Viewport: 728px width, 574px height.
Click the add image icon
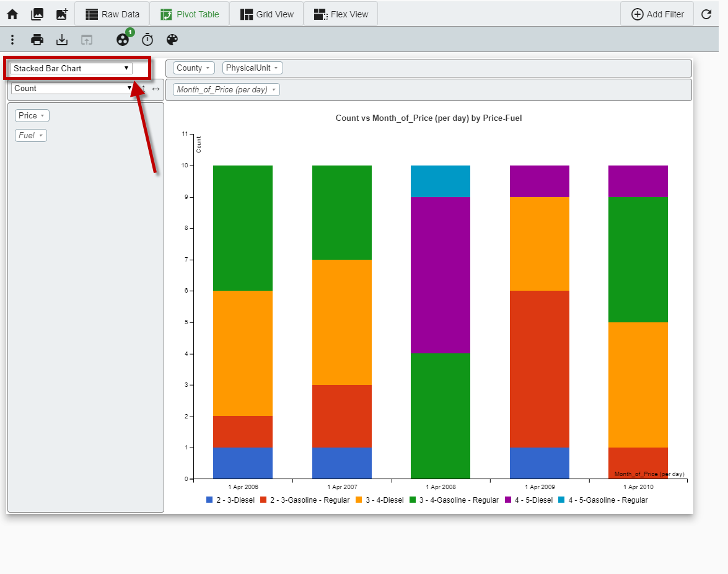pyautogui.click(x=61, y=13)
